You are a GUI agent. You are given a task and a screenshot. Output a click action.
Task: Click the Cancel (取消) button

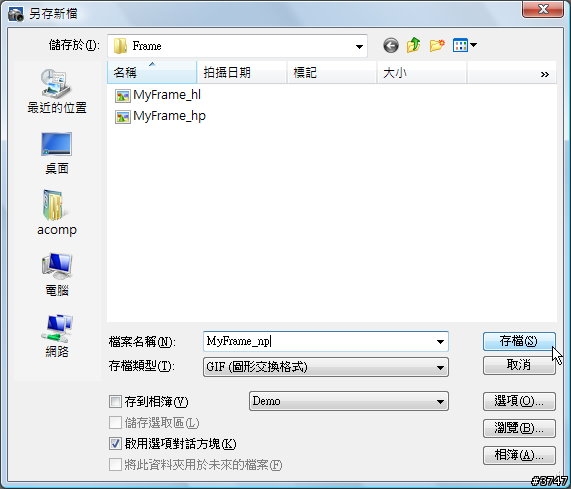coord(519,365)
